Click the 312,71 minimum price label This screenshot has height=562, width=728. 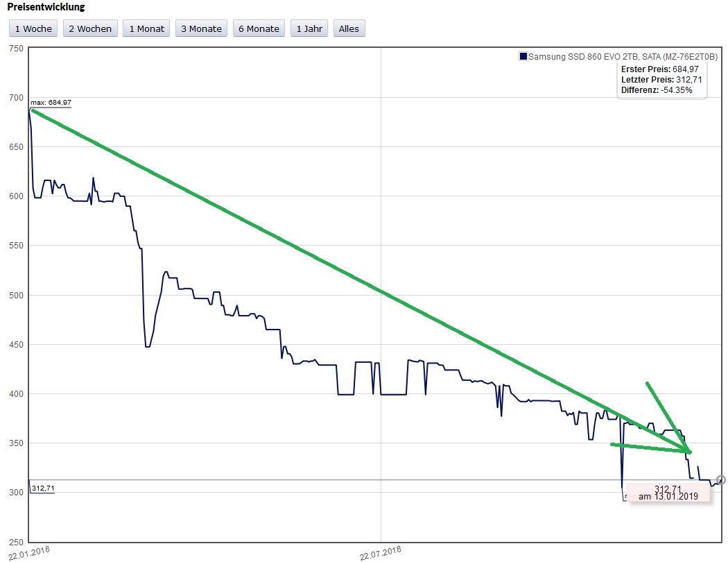(43, 488)
